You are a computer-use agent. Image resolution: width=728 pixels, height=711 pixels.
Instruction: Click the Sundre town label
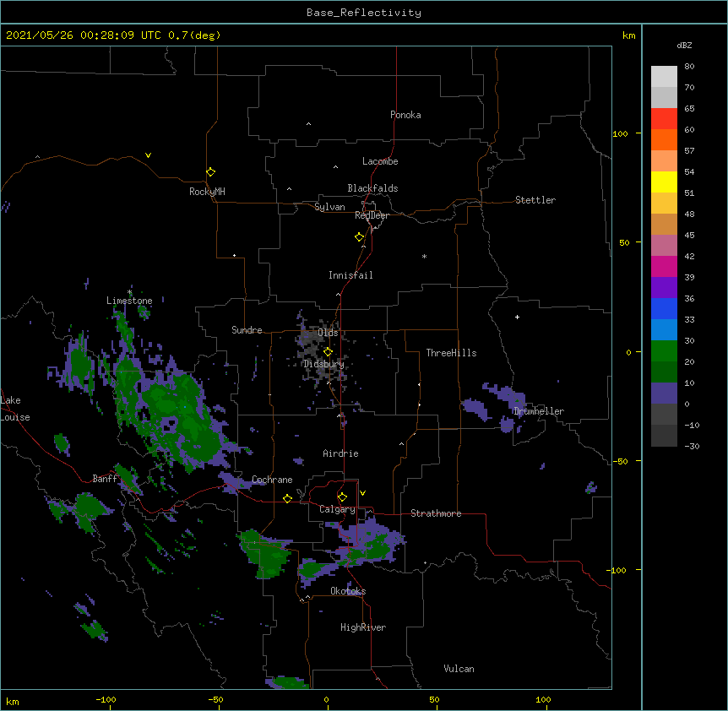coord(247,330)
